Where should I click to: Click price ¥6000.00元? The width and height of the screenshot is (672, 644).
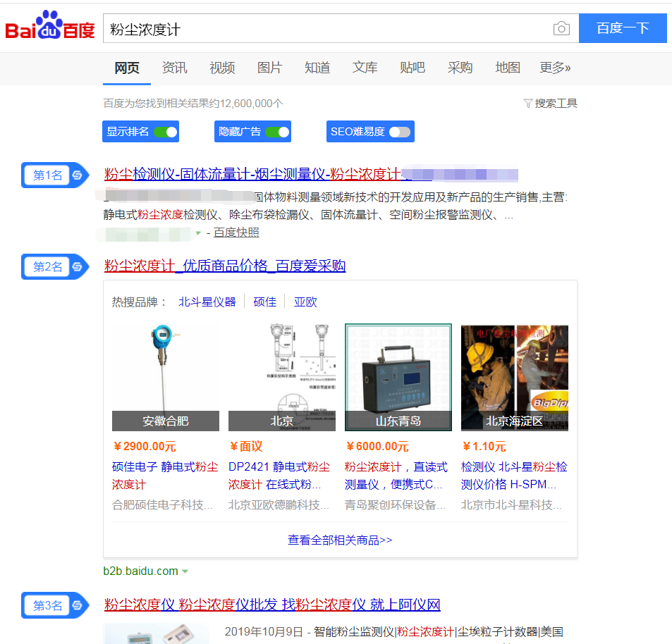[x=377, y=447]
